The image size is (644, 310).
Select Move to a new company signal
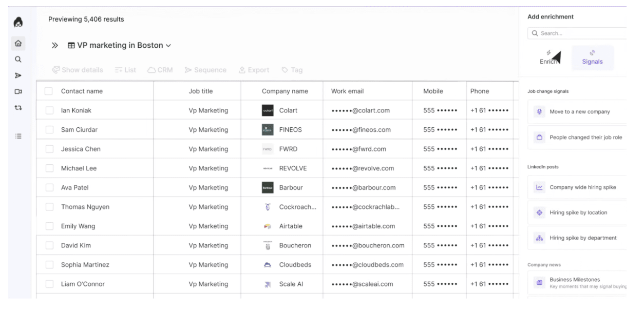tap(577, 111)
